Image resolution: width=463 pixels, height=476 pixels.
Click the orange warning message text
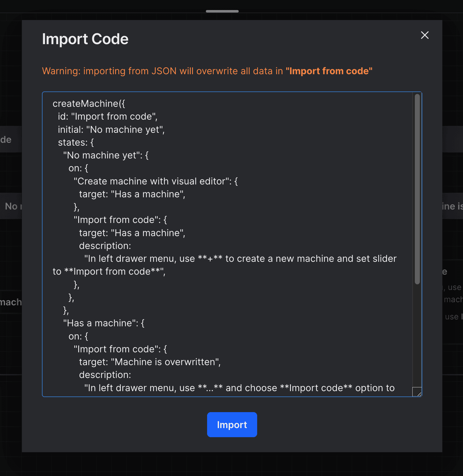207,71
